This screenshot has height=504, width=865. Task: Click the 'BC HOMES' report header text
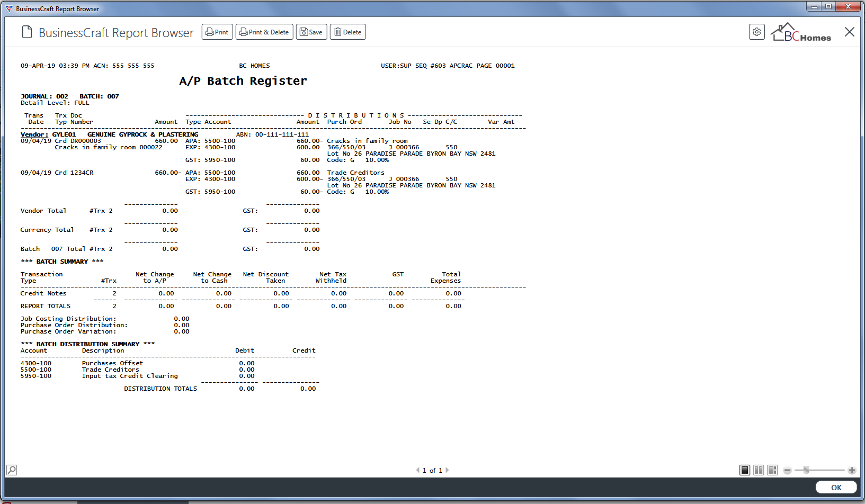(254, 66)
